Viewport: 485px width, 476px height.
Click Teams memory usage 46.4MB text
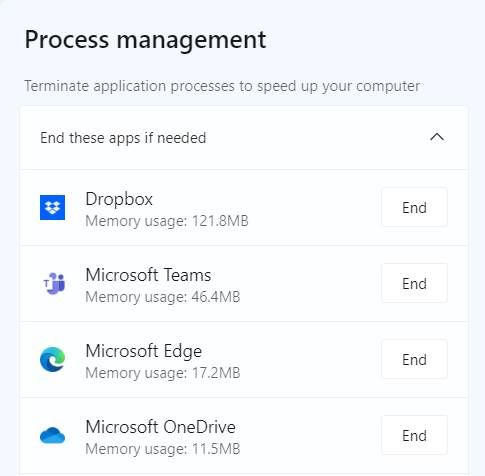point(163,297)
